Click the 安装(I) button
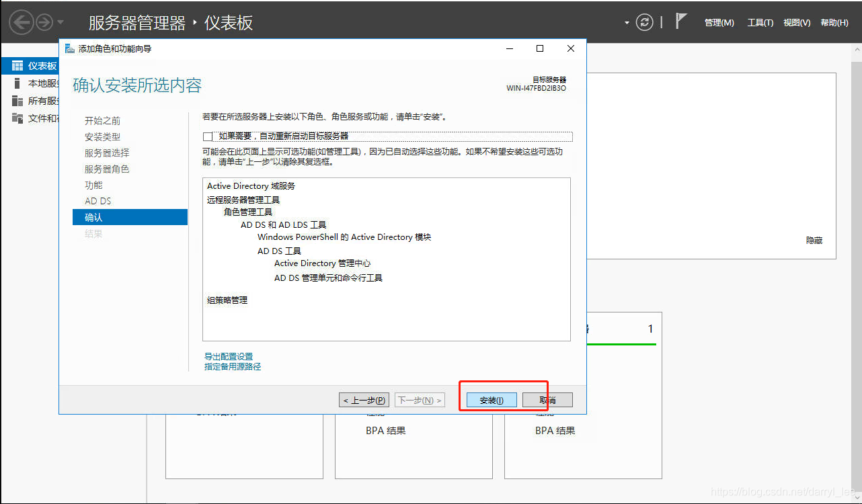Screen dimensions: 862x504 click(x=492, y=400)
